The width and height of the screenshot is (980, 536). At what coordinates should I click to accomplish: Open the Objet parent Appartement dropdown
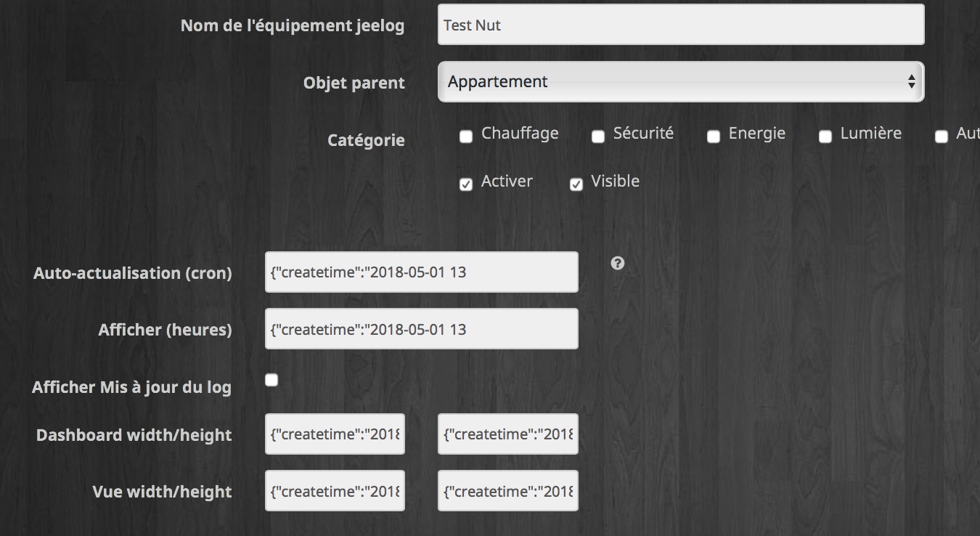click(681, 81)
